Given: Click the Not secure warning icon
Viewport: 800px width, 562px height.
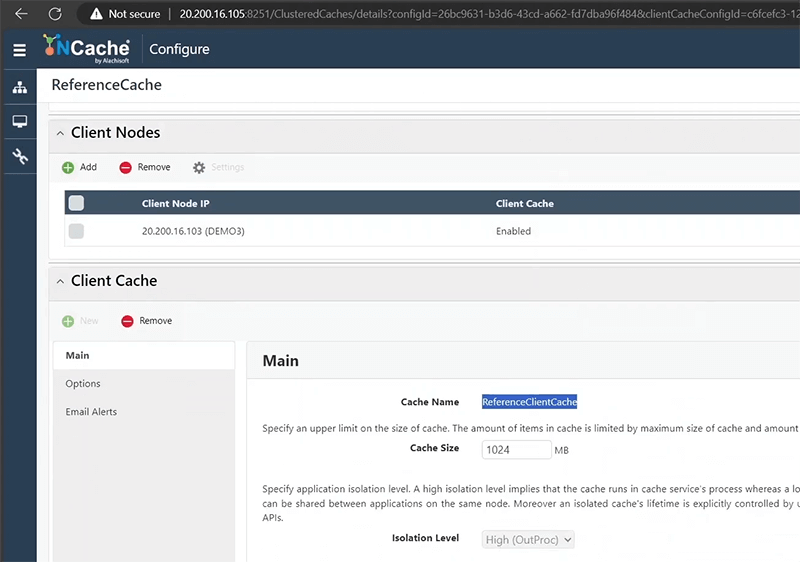Looking at the screenshot, I should (96, 14).
